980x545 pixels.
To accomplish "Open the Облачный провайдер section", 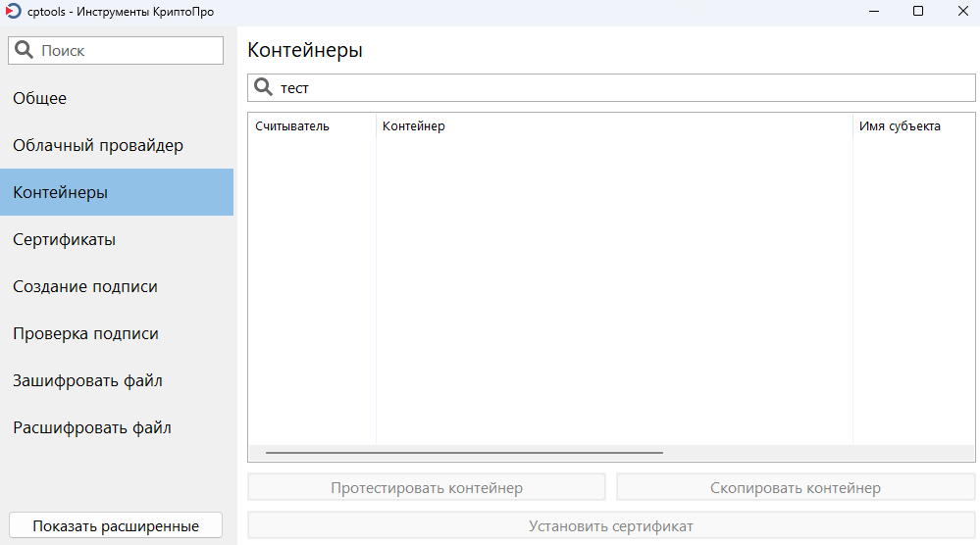I will click(117, 145).
